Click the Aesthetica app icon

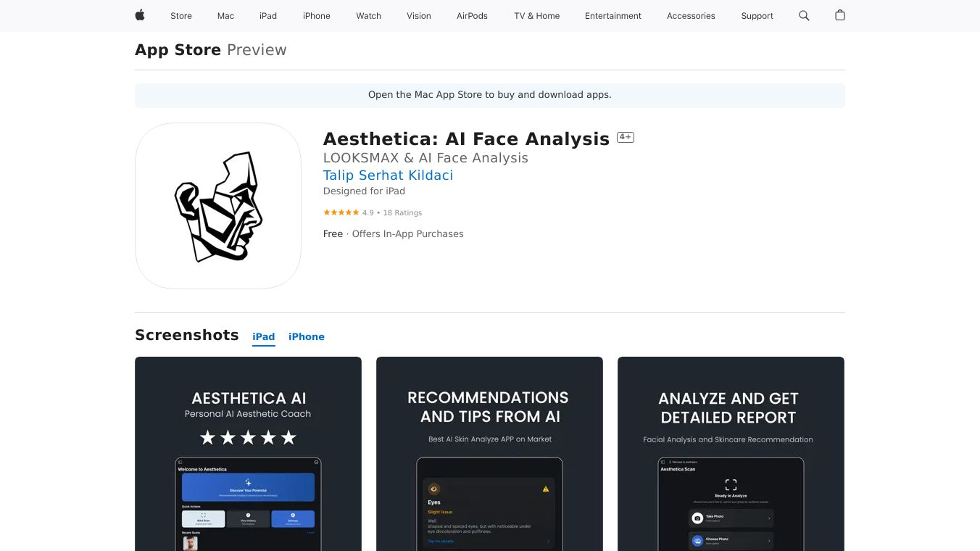(218, 206)
